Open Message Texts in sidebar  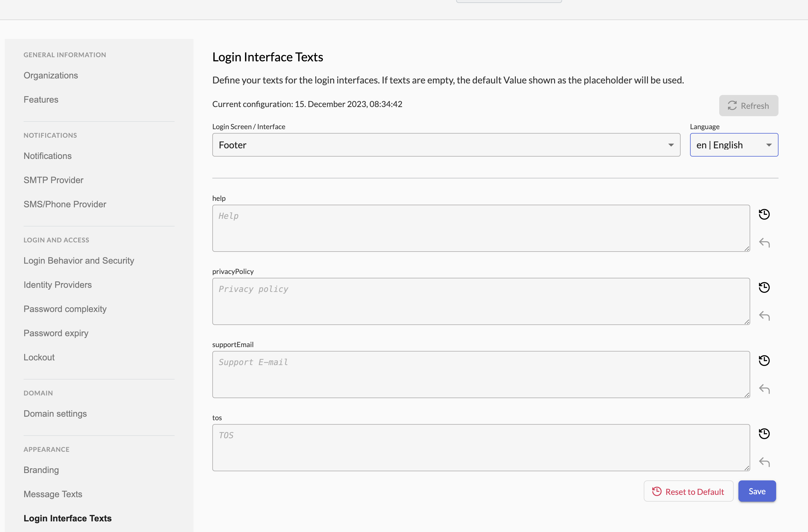tap(52, 494)
